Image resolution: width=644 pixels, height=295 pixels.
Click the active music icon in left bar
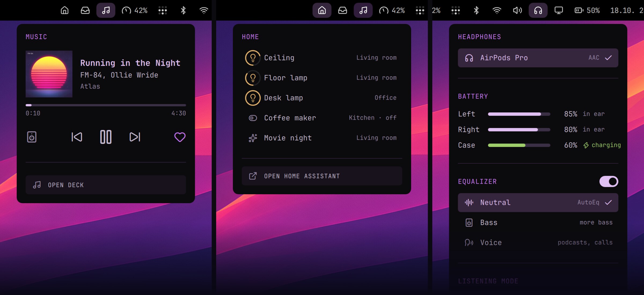[106, 10]
